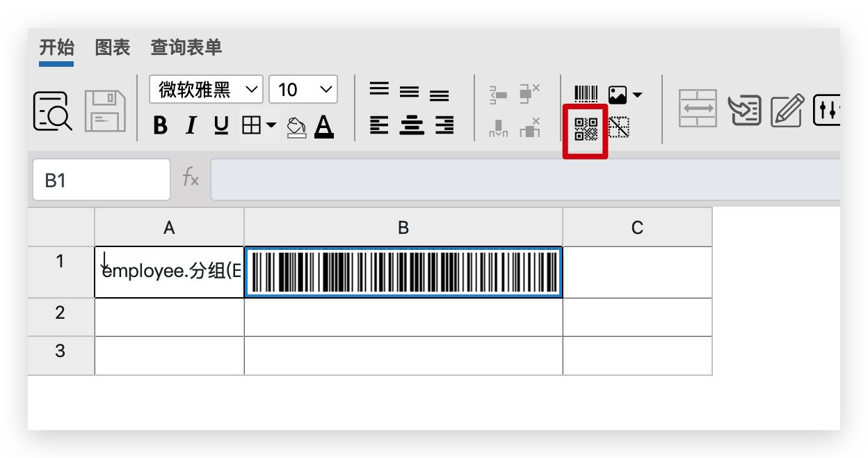Insert a barcode via the barcode icon
This screenshot has width=868, height=458.
586,94
